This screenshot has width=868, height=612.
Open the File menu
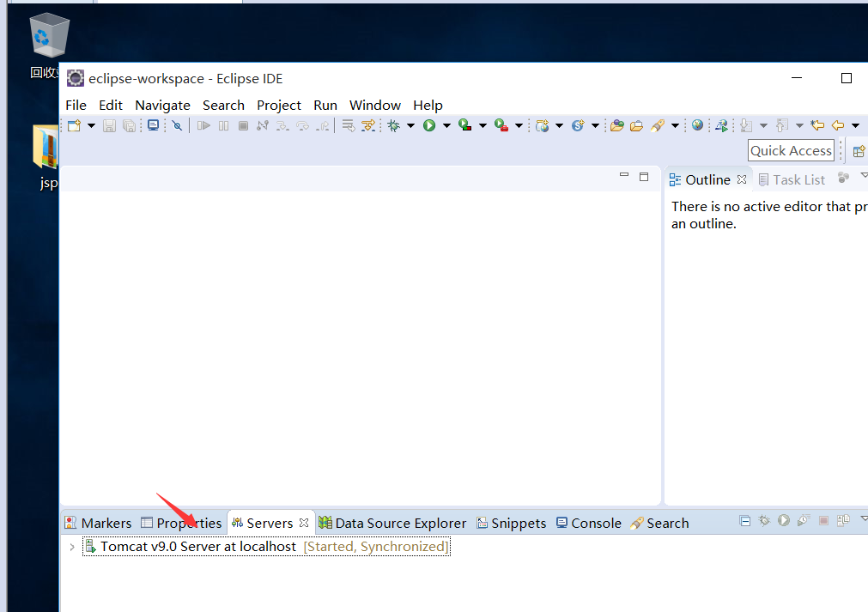point(76,105)
